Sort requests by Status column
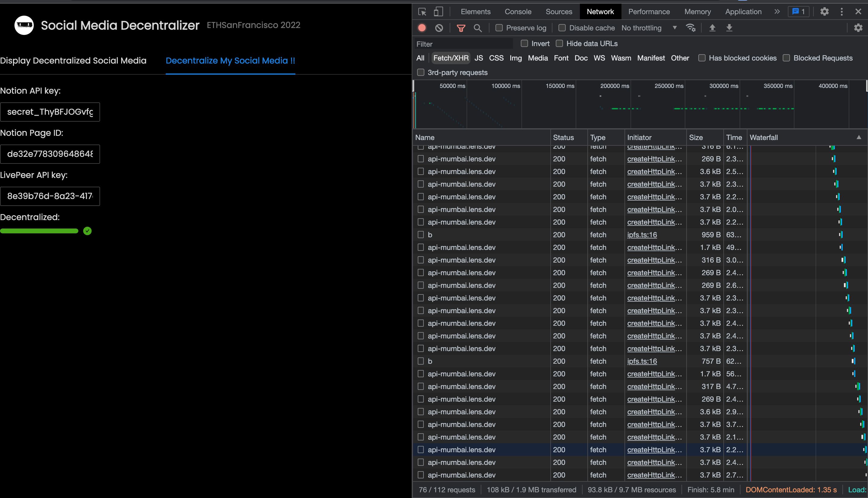Image resolution: width=868 pixels, height=498 pixels. pos(569,138)
